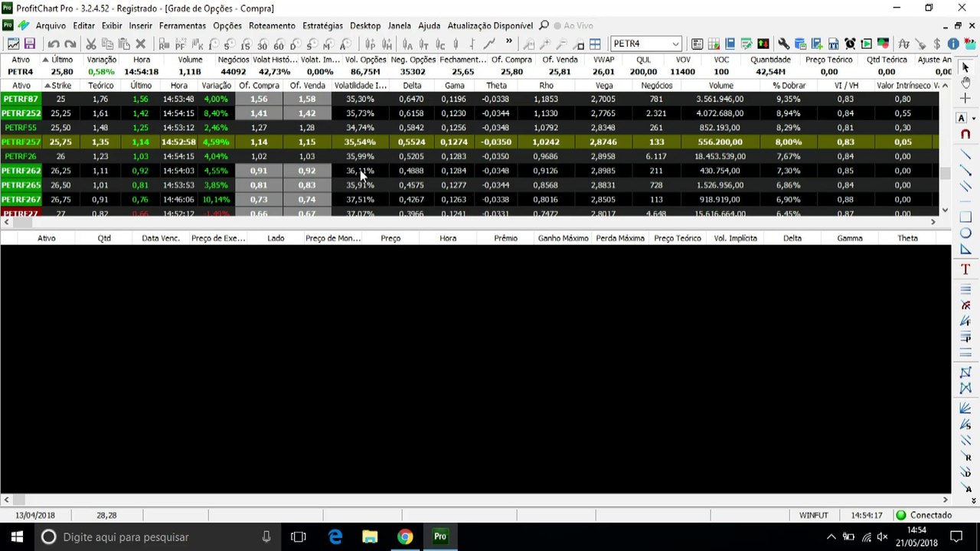Viewport: 980px width, 551px height.
Task: Select the 15-minute timeframe icon
Action: 245,44
